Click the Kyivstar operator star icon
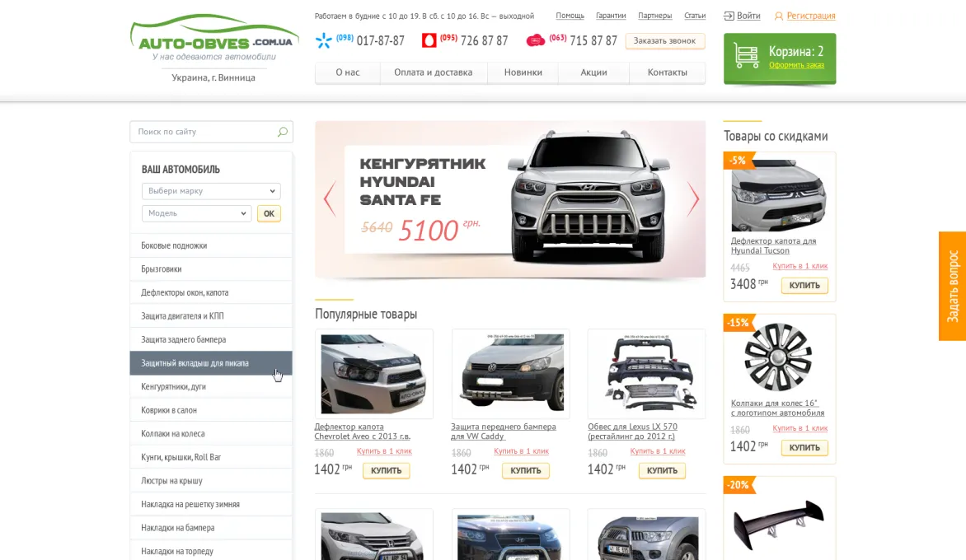966x560 pixels. click(323, 40)
